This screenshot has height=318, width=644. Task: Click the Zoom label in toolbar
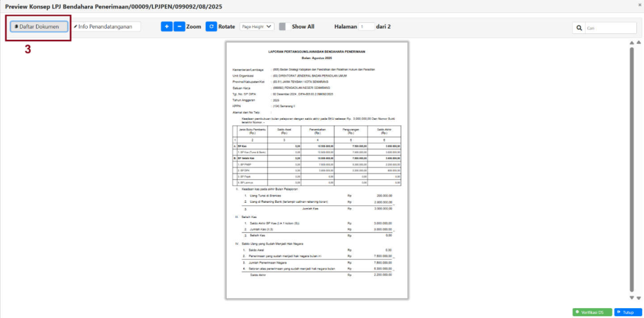coord(193,27)
